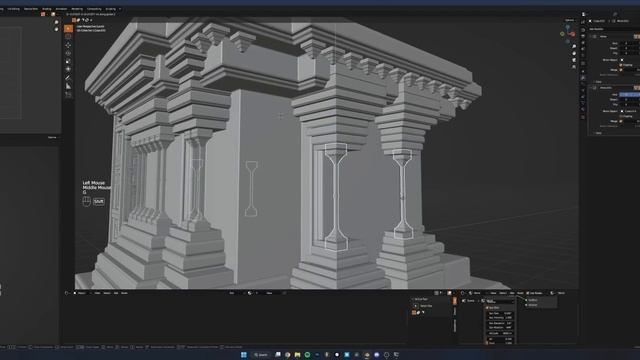Open the shader editor Node menu

point(520,293)
